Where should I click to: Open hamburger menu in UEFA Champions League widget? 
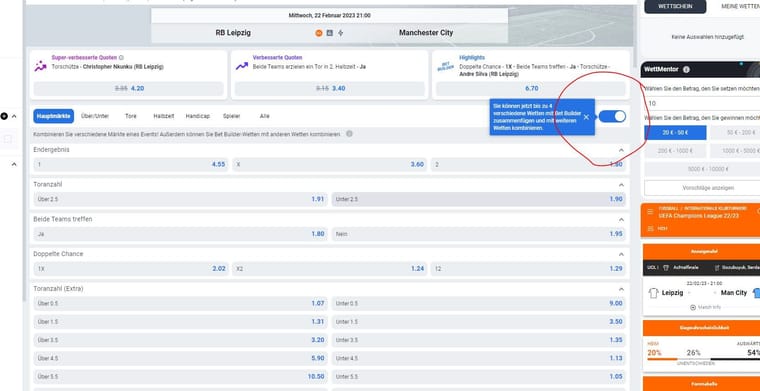coord(650,212)
